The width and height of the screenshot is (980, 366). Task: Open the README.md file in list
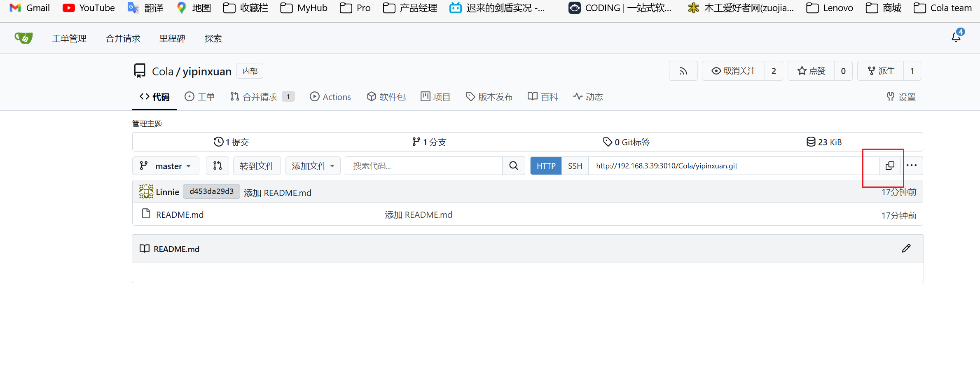tap(180, 214)
